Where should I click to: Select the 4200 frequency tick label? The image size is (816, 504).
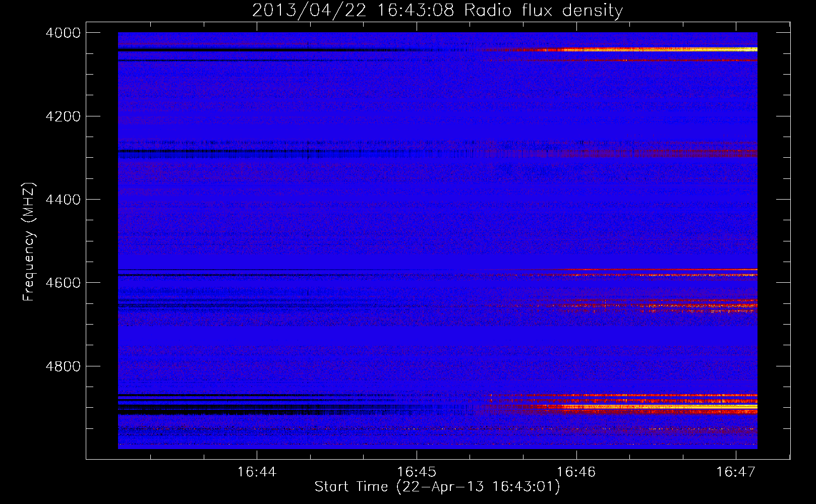click(63, 116)
